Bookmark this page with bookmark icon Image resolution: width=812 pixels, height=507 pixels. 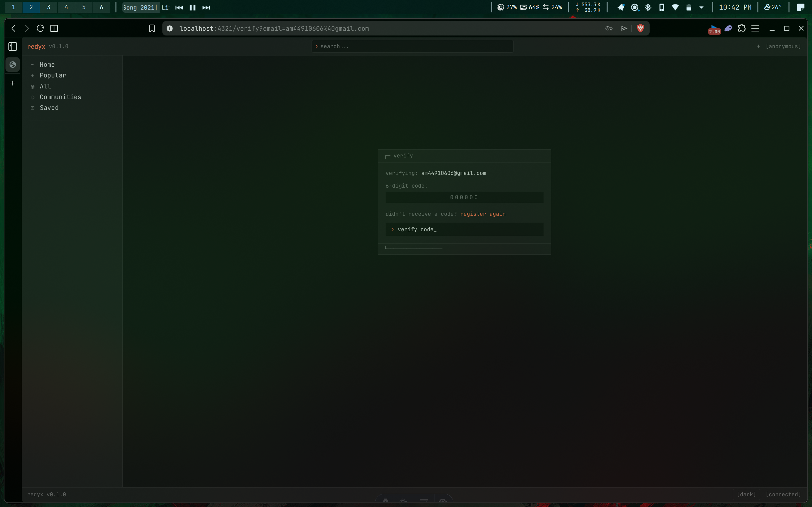pyautogui.click(x=152, y=28)
